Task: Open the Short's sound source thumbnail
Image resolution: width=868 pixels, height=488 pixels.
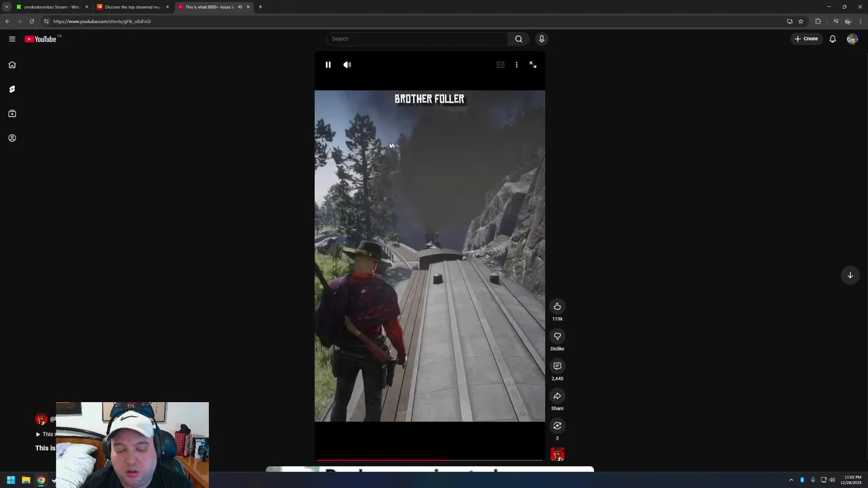Action: coord(557,454)
